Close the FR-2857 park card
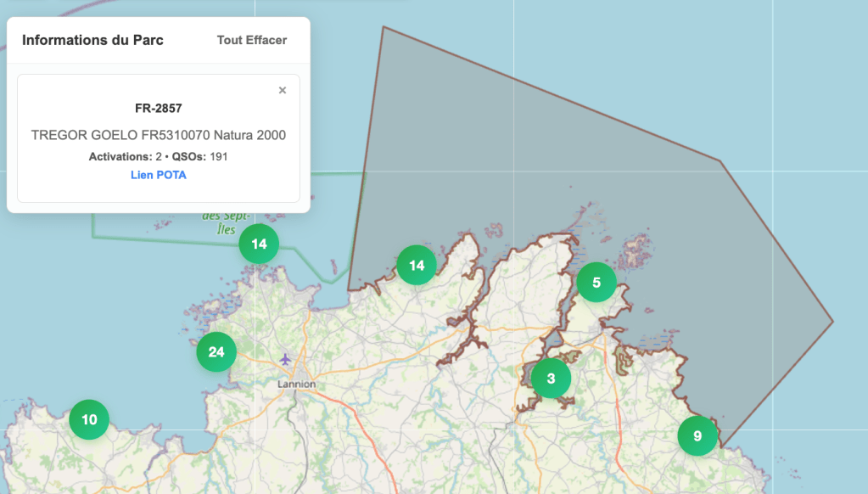Screen dimensions: 868x494 [283, 90]
